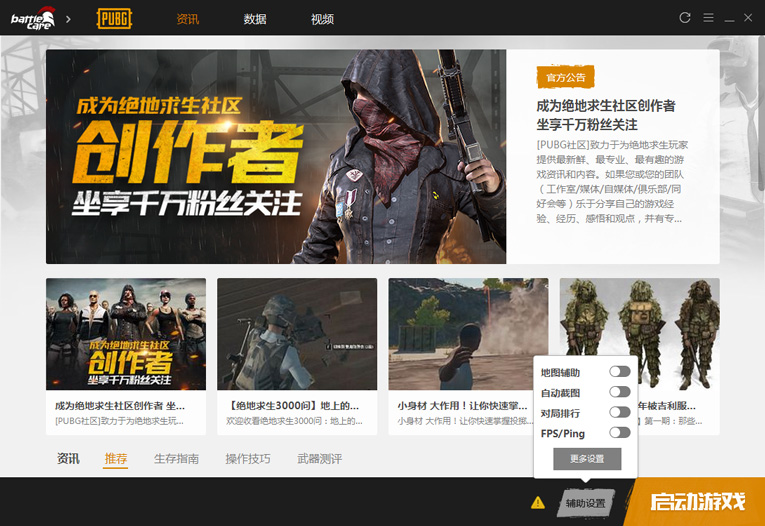Close the window with X icon
The height and width of the screenshot is (526, 765).
[x=748, y=18]
